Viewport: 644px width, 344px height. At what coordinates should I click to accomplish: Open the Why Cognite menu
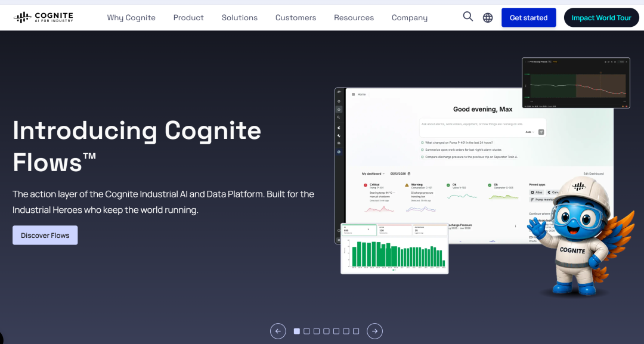tap(131, 18)
